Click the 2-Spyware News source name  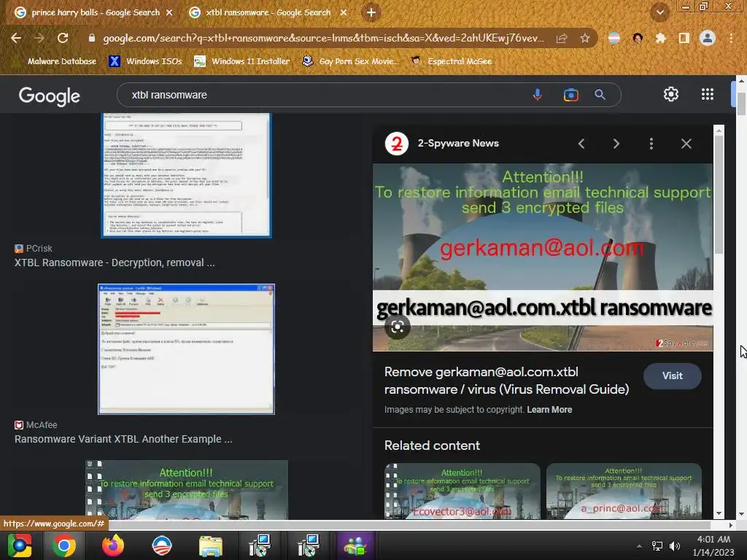(x=458, y=144)
